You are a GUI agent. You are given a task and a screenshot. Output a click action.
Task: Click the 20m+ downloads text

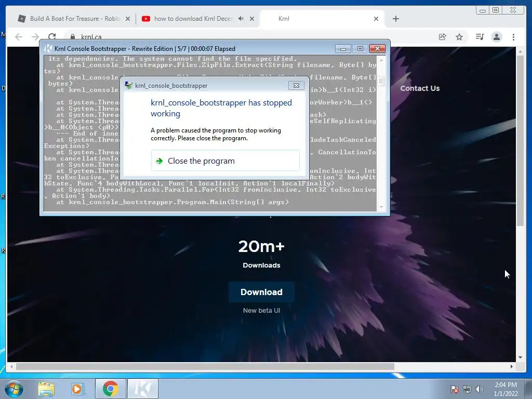click(x=261, y=246)
